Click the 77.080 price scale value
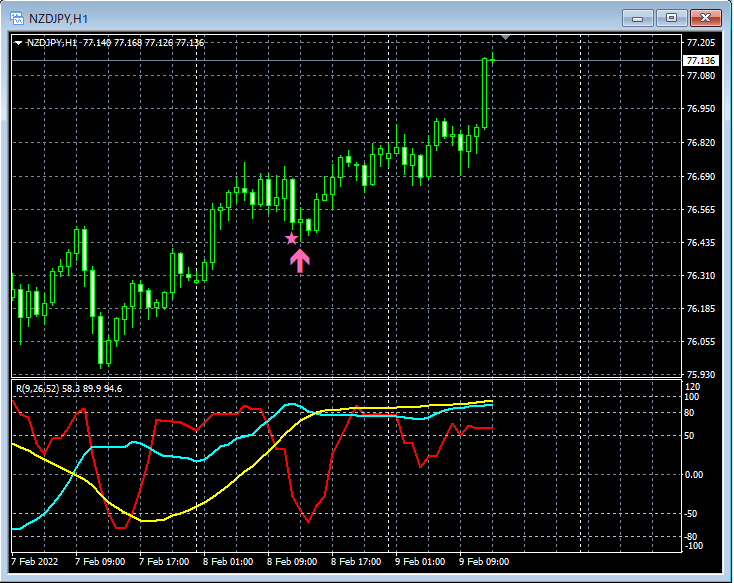Screen dimensions: 734x583 coord(701,75)
